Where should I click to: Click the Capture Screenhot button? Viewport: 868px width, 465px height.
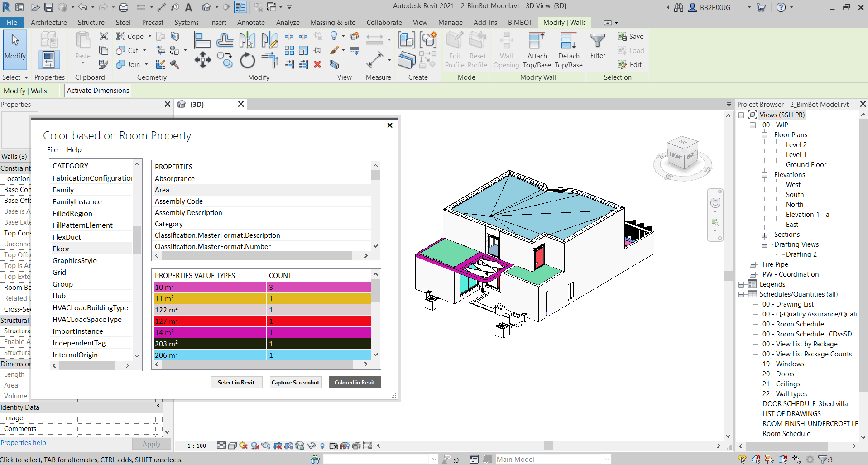(x=295, y=383)
